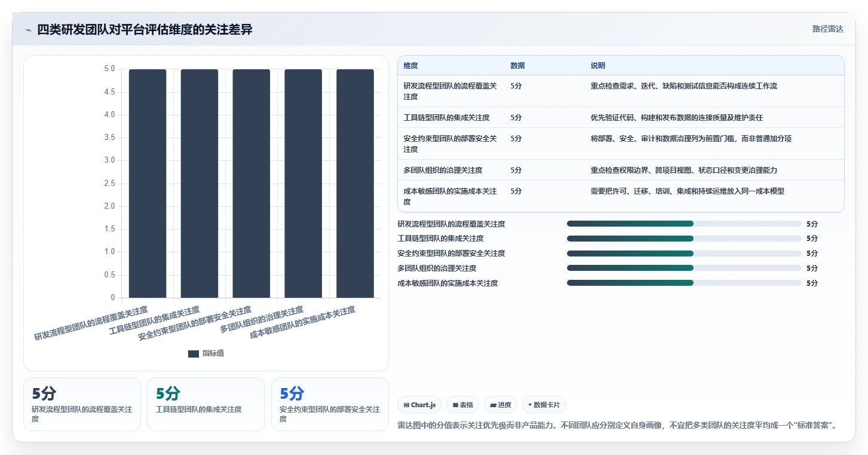
Task: Click the progress bar for 研发流程型团队的流程覆盖关注度
Action: pos(684,224)
